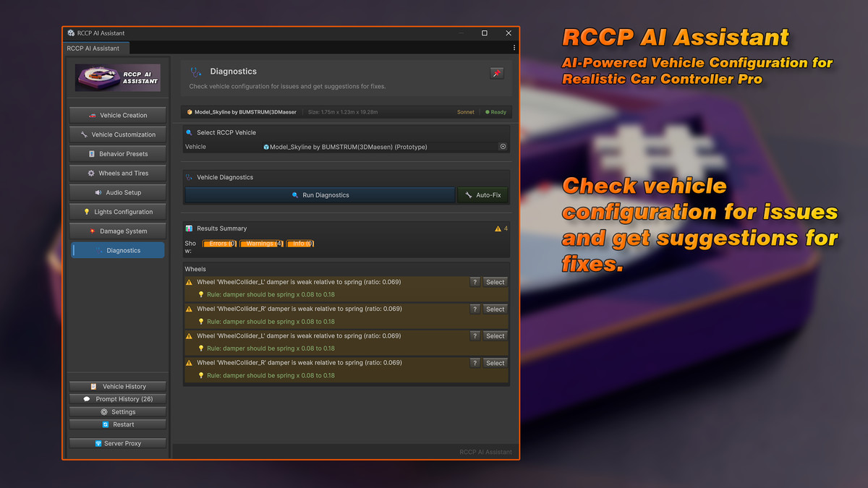This screenshot has width=868, height=488.
Task: Click the Behavior Presets book icon
Action: (x=93, y=153)
